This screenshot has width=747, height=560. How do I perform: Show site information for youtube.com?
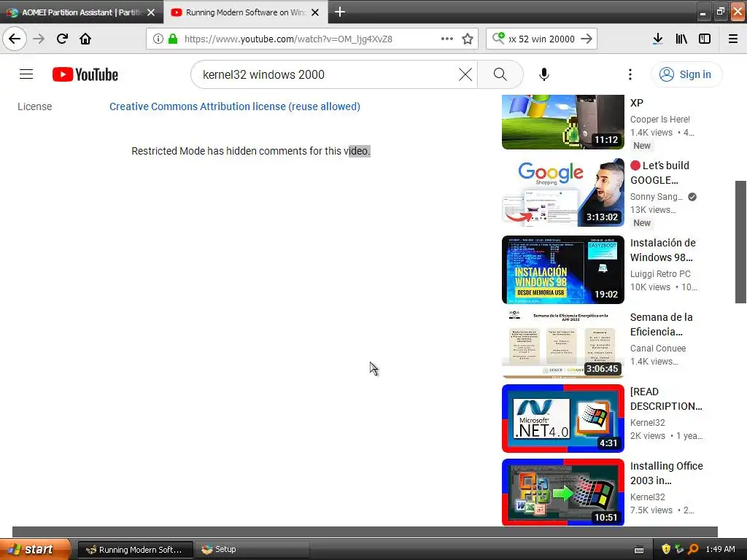[158, 39]
